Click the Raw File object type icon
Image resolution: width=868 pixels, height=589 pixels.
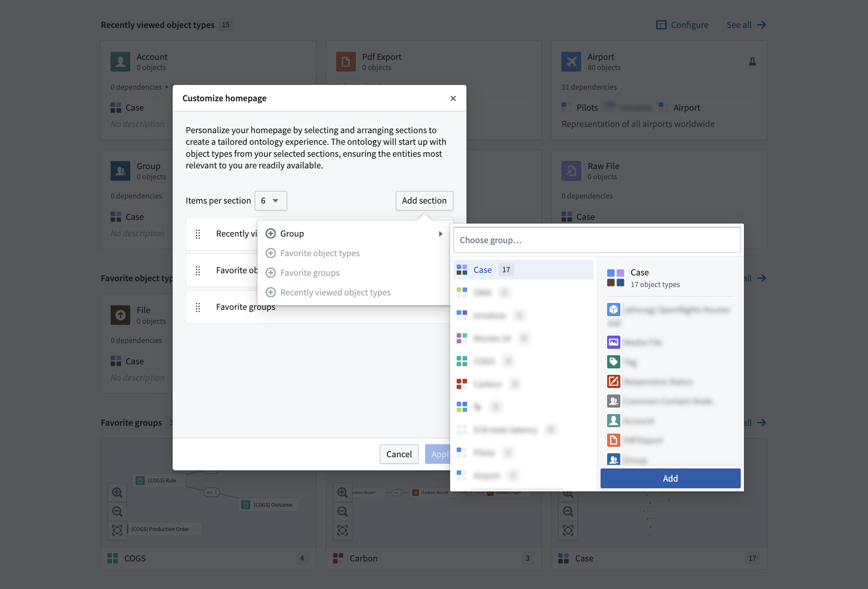coord(571,171)
